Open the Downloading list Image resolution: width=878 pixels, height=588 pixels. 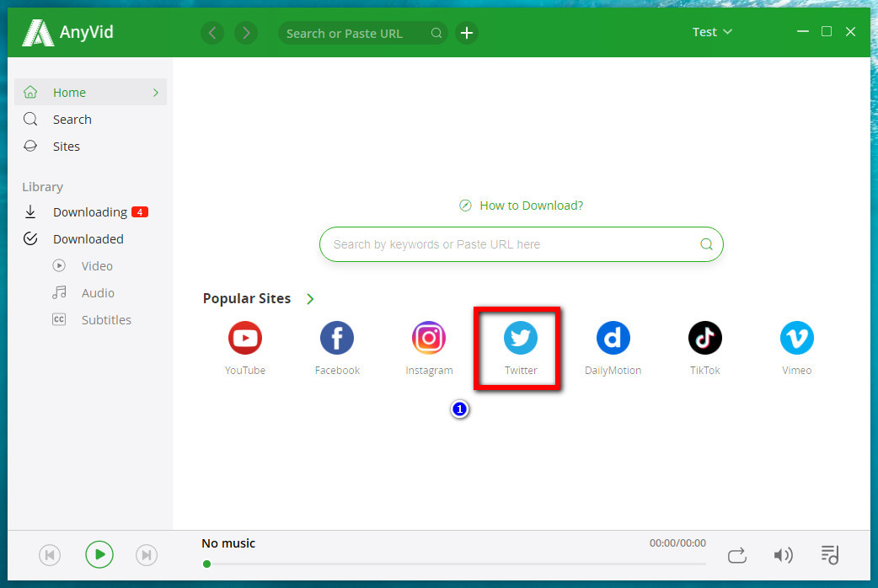[91, 212]
